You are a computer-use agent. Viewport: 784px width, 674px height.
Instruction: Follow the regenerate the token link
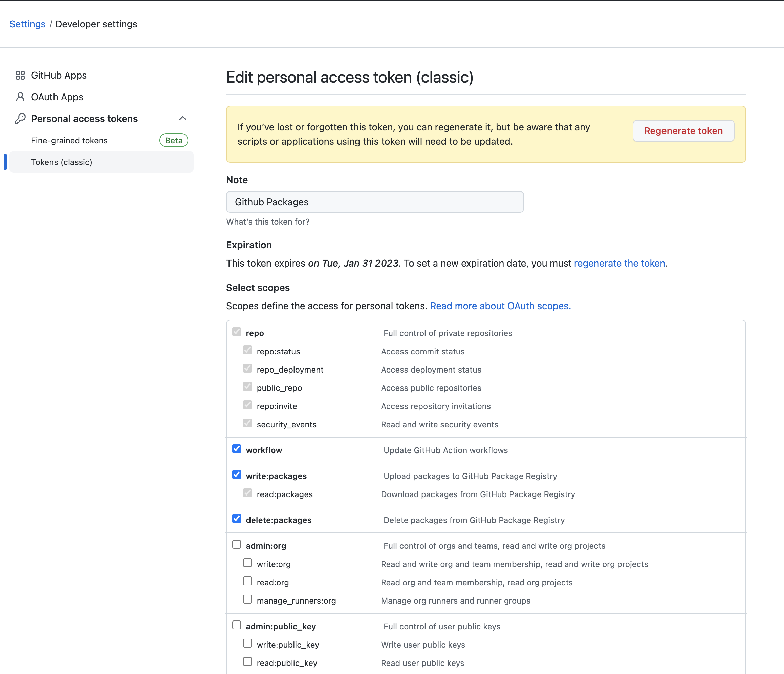tap(619, 263)
